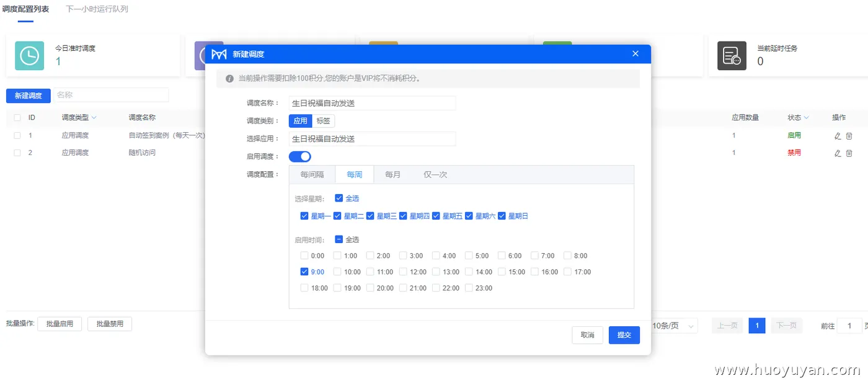Check the 23:00 time checkbox
This screenshot has height=392, width=868.
coord(469,288)
